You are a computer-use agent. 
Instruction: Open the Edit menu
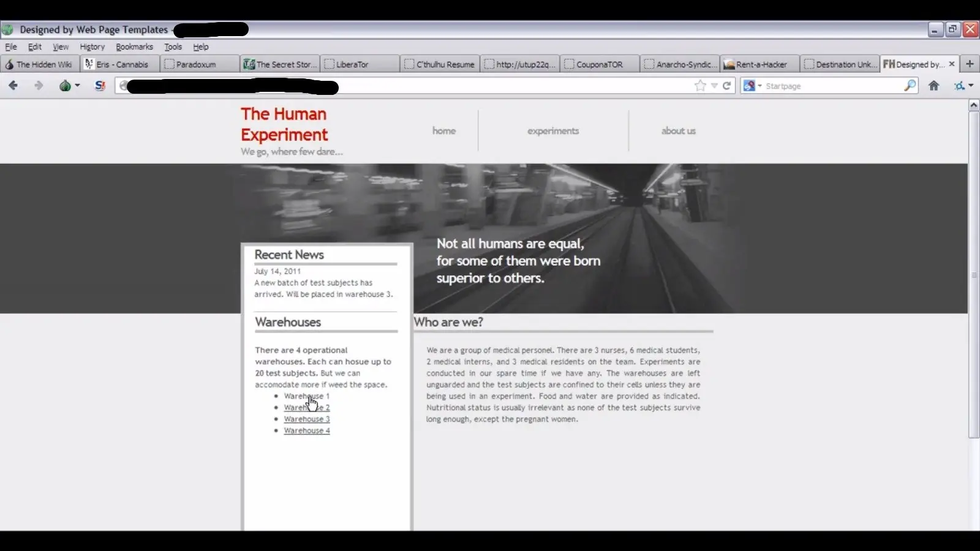click(35, 47)
